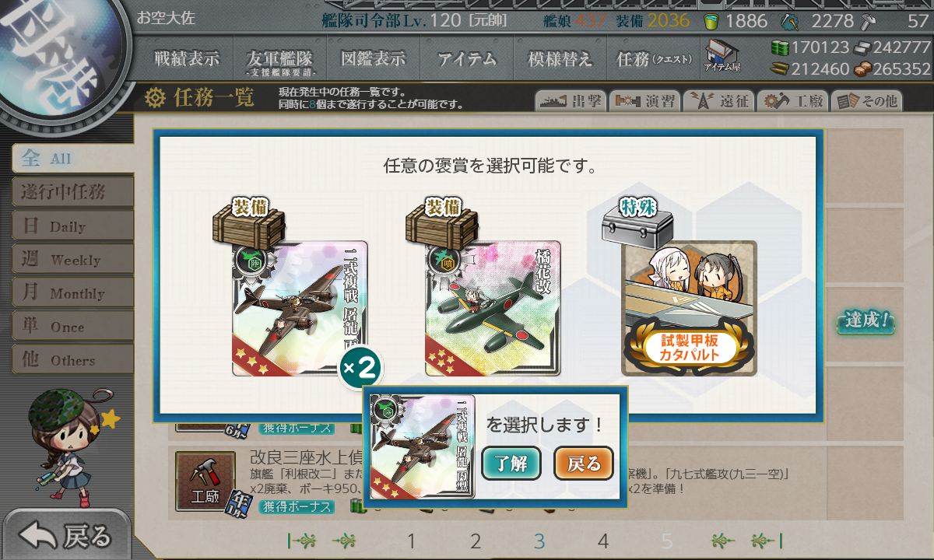Screen dimensions: 934x560
Task: Show 遂行中任務 in-progress quests
Action: click(x=72, y=192)
